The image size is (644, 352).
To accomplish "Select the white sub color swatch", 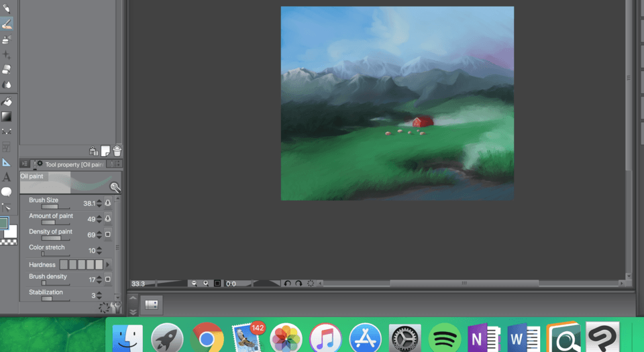I will (11, 231).
